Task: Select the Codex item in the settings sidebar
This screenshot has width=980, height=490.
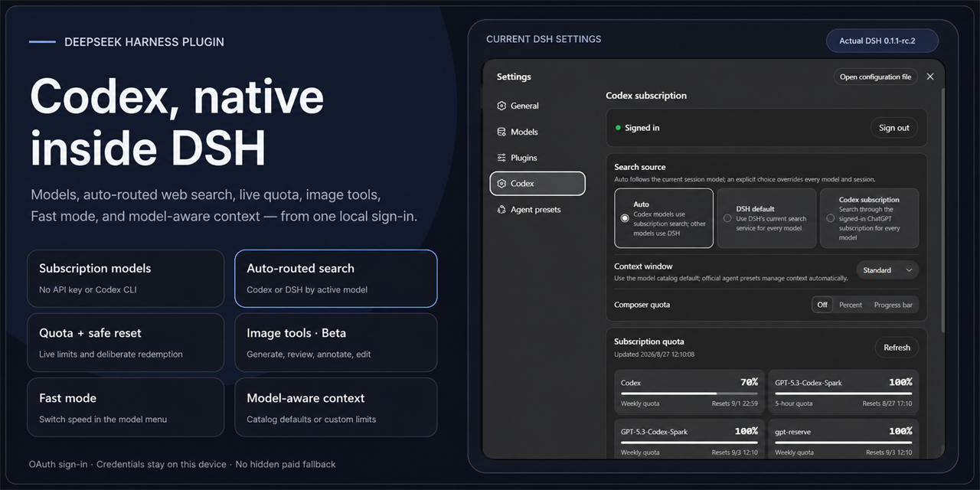Action: point(537,184)
